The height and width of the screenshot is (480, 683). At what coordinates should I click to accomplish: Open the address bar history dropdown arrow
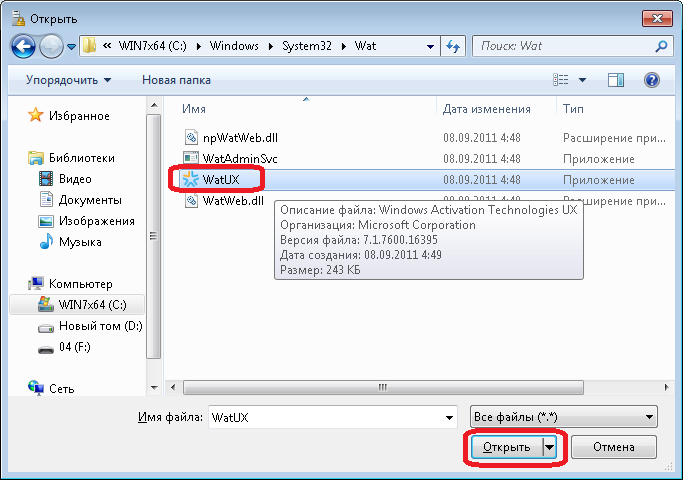(x=430, y=46)
